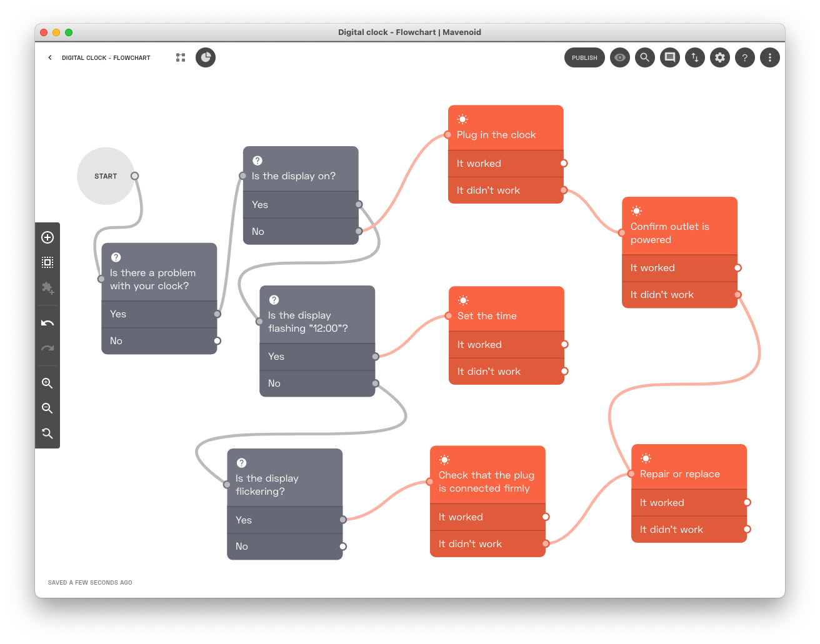The width and height of the screenshot is (820, 644).
Task: Activate the selection box tool
Action: point(47,262)
